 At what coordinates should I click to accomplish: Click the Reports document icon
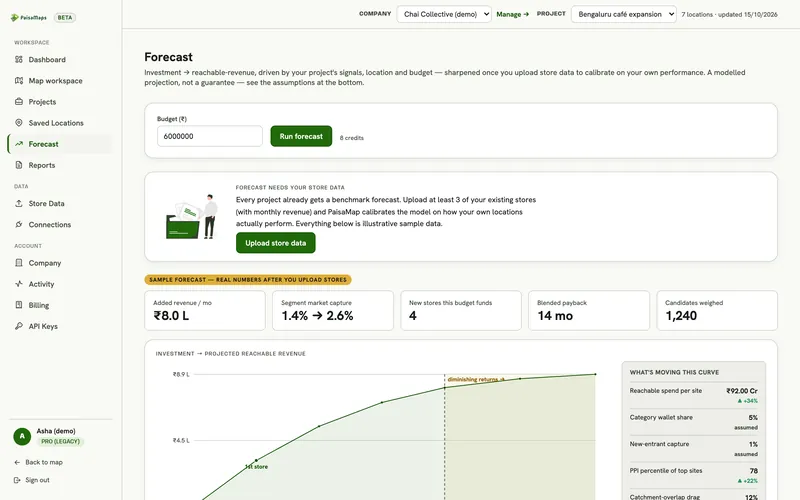19,165
